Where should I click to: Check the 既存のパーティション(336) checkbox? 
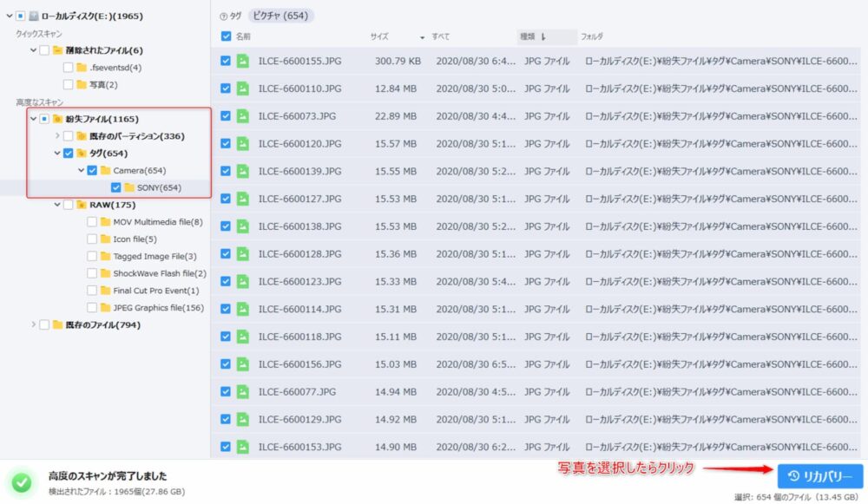point(68,136)
